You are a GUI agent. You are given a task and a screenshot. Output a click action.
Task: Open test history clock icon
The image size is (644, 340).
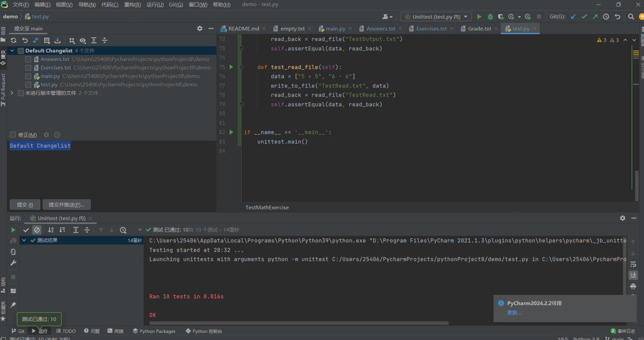[123, 230]
